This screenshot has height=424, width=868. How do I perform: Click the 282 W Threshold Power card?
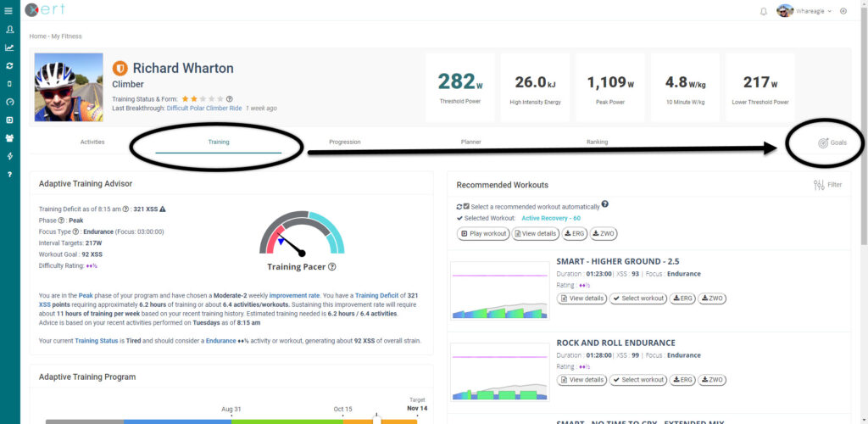[x=460, y=86]
